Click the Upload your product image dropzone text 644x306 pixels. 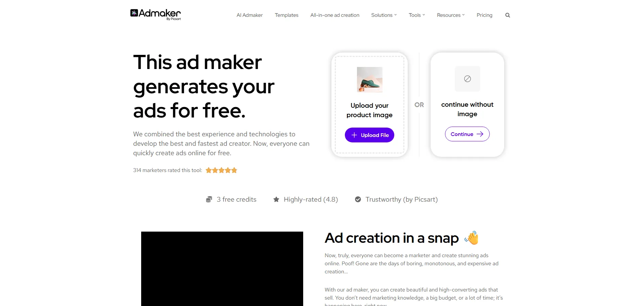(369, 110)
